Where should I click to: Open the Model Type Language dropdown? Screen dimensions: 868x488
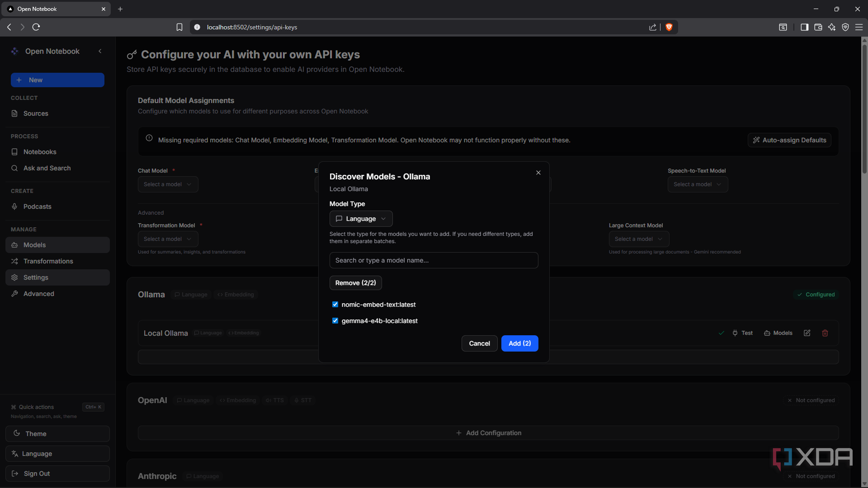coord(361,219)
